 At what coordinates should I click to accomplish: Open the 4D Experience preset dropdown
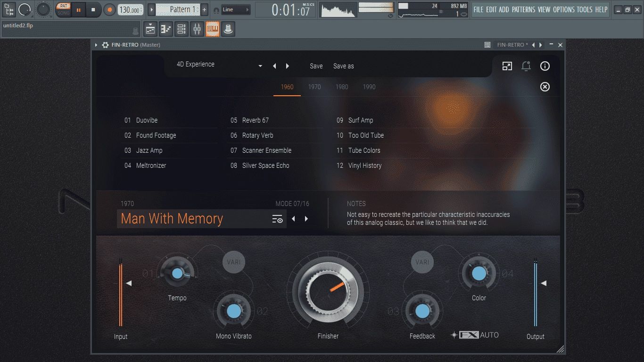[260, 66]
